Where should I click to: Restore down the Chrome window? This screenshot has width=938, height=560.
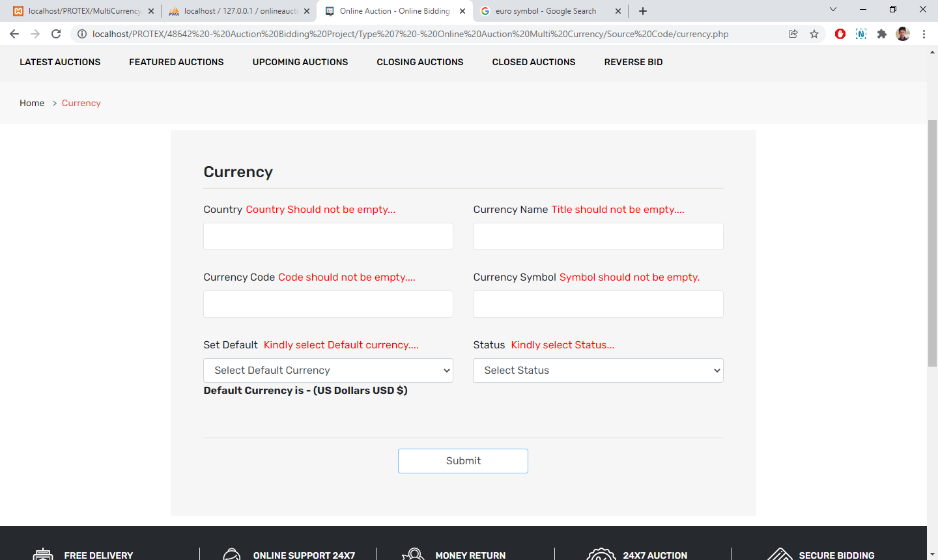(893, 9)
